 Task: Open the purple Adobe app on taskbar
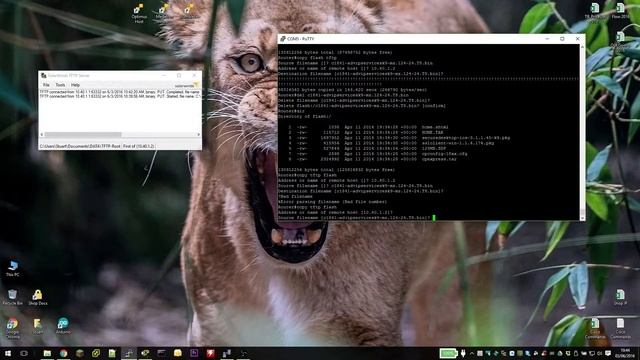(x=194, y=353)
